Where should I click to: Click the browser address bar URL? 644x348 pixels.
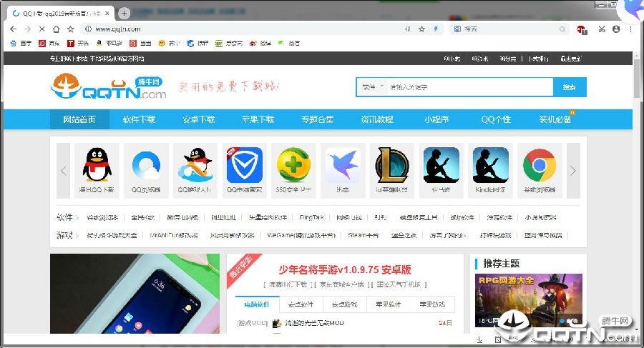[x=118, y=29]
